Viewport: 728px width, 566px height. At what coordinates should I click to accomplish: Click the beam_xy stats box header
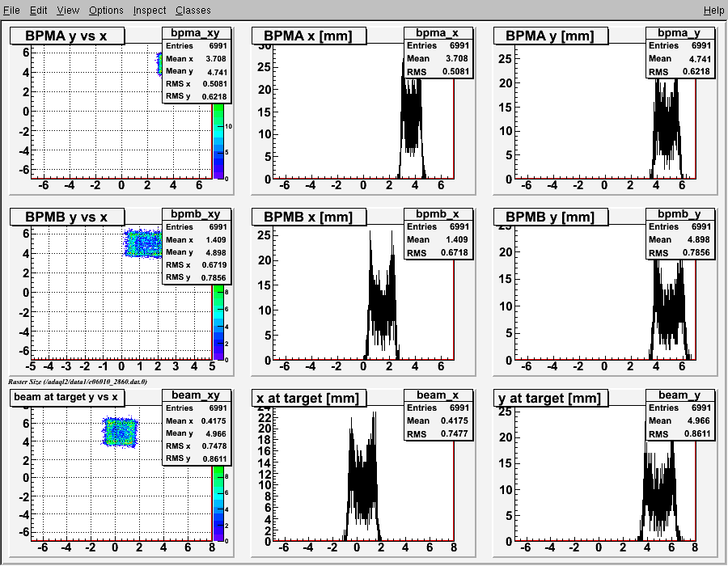196,395
